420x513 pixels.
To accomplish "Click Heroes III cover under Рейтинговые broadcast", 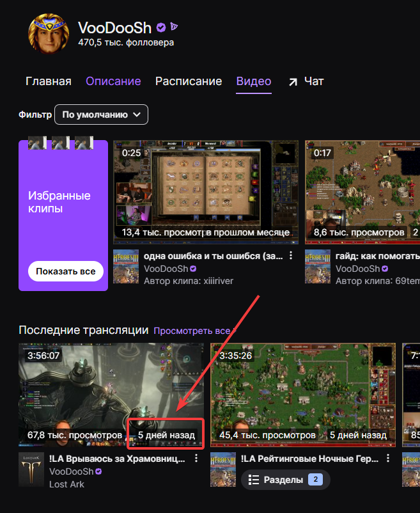I will [x=223, y=470].
